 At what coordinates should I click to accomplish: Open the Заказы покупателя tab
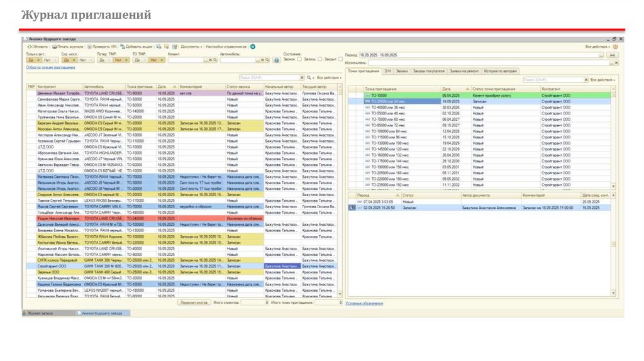pos(428,71)
